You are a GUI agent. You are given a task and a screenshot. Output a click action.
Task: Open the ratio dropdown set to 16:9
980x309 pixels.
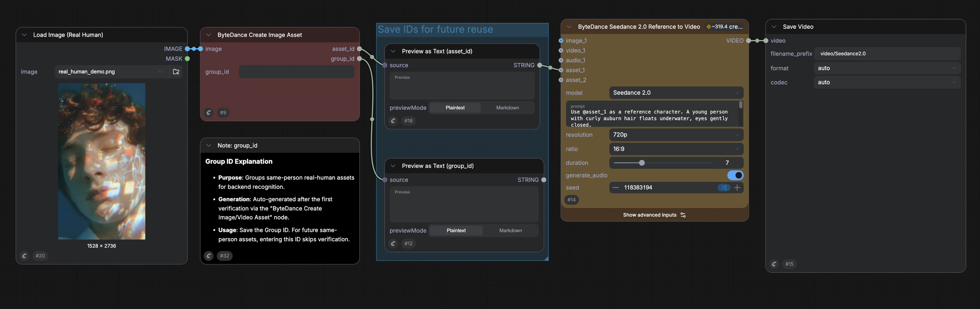tap(676, 149)
